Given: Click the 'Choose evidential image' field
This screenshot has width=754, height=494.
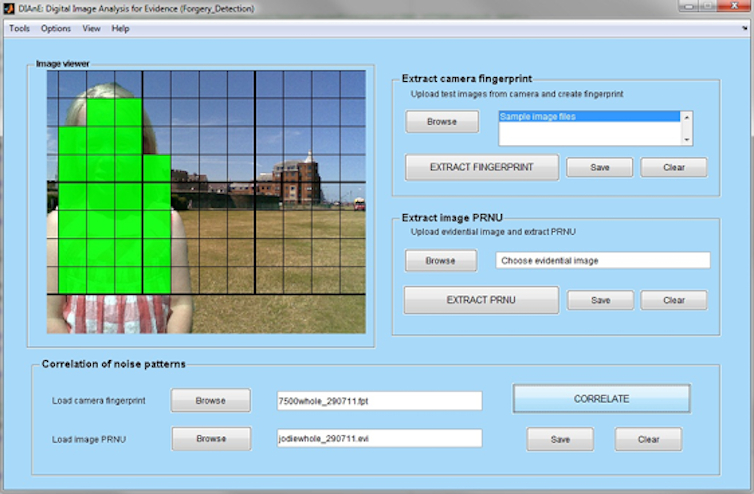Looking at the screenshot, I should click(x=602, y=260).
